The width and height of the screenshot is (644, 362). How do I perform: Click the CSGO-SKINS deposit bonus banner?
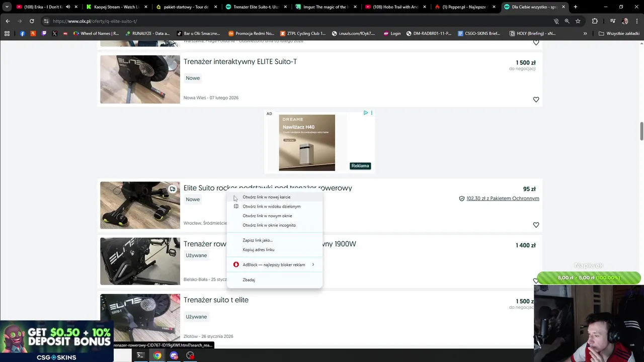pyautogui.click(x=56, y=342)
